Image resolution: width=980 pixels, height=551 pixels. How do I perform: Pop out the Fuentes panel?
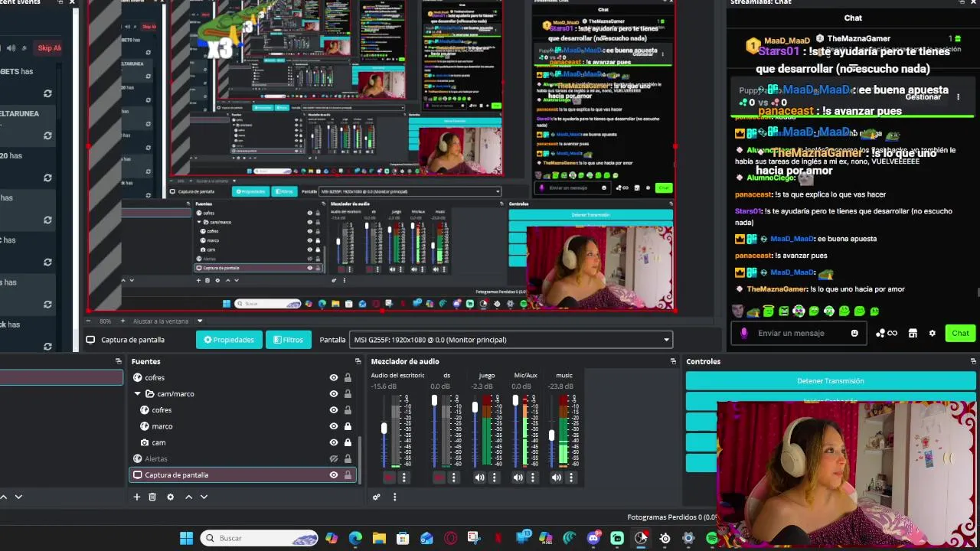pos(358,361)
